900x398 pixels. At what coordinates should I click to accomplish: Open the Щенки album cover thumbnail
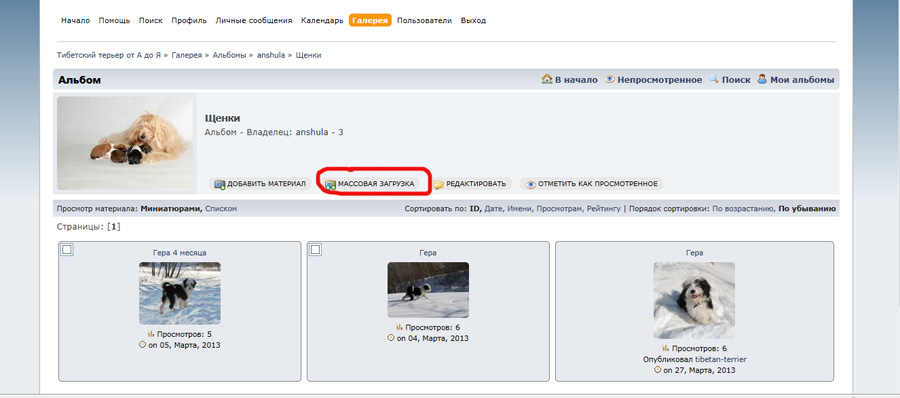click(x=125, y=143)
